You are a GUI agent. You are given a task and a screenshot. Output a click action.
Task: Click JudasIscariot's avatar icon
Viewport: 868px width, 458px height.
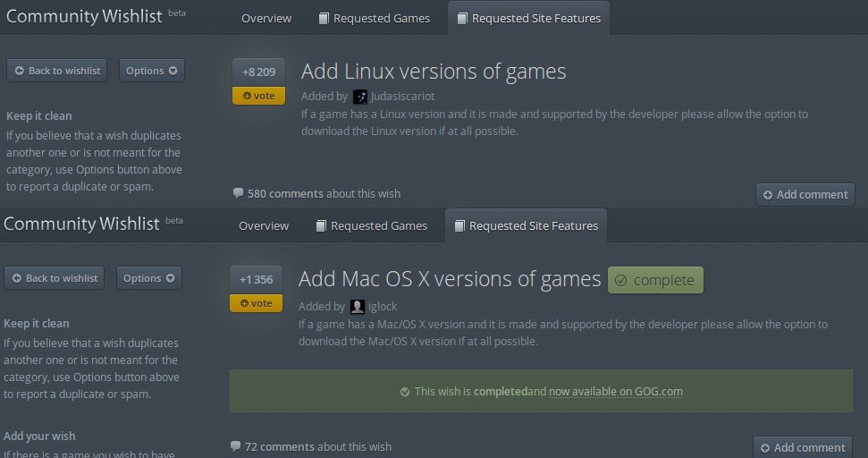[x=360, y=97]
